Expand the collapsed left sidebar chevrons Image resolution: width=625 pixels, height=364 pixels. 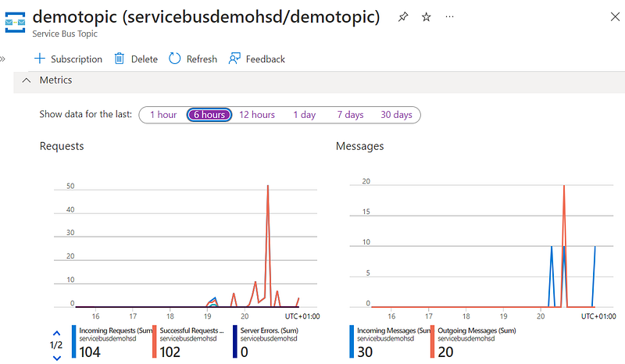[x=3, y=59]
